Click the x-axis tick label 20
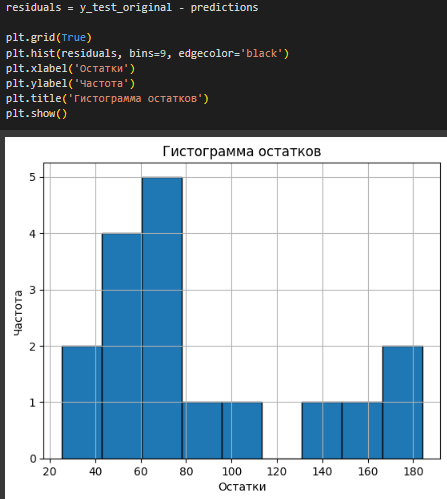Image resolution: width=447 pixels, height=499 pixels. point(50,472)
